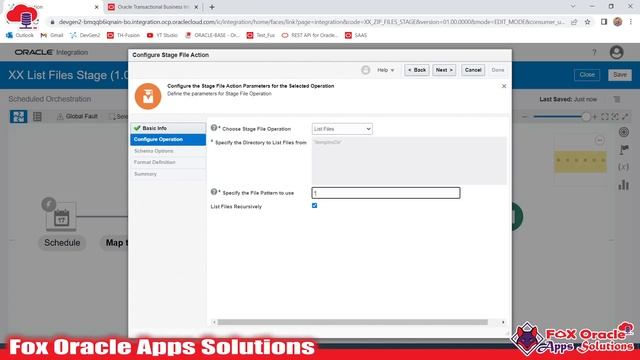This screenshot has height=360, width=640.
Task: Click dialog scrollbar left arrow
Action: click(x=214, y=322)
